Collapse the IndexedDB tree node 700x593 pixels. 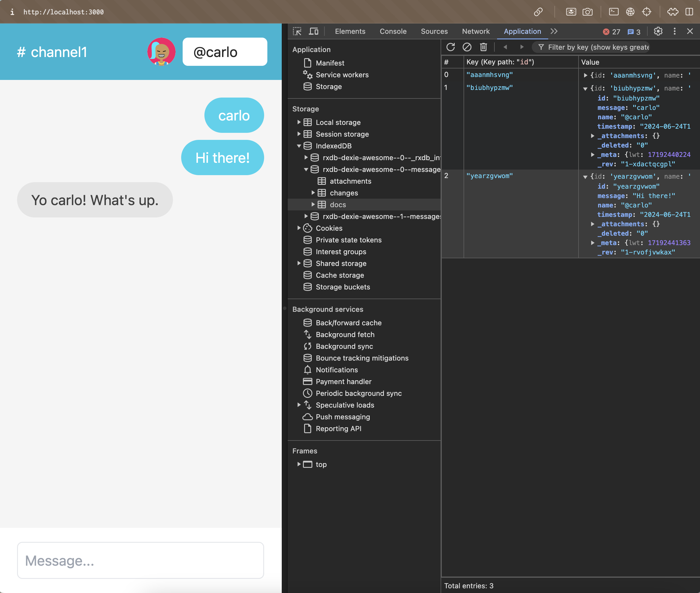coord(299,146)
